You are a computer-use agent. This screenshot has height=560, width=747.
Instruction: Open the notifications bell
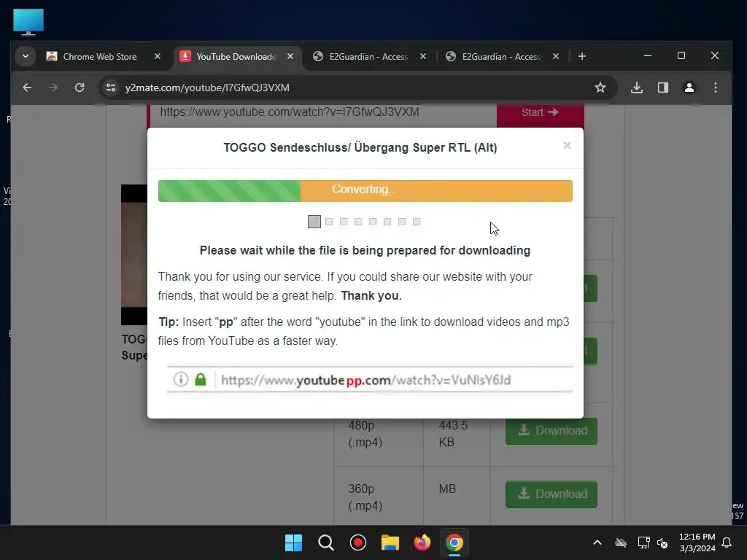pos(727,542)
